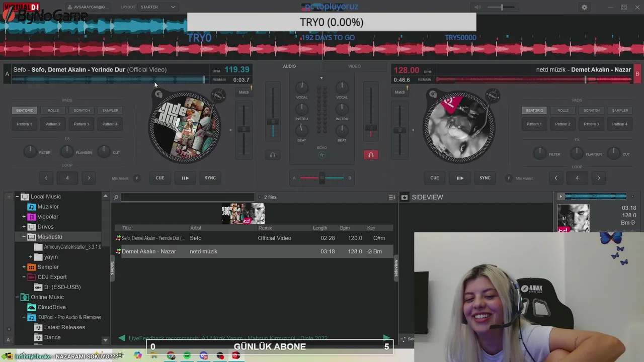Click the tonearm icon on deck B turntable

pos(493,95)
